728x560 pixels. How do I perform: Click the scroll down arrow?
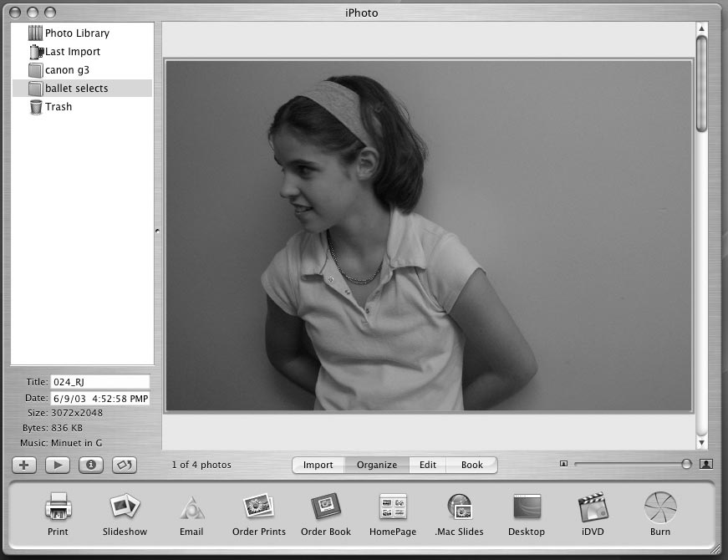[x=701, y=442]
